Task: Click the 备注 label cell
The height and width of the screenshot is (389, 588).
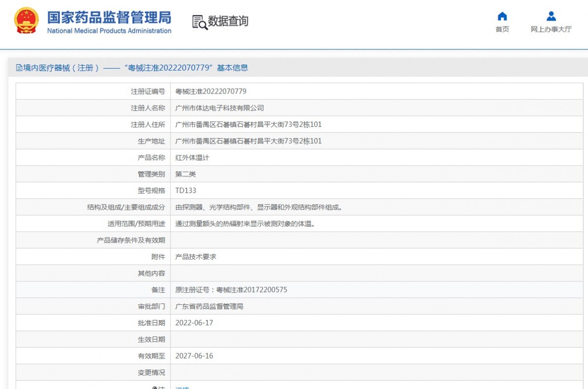Action: 93,290
